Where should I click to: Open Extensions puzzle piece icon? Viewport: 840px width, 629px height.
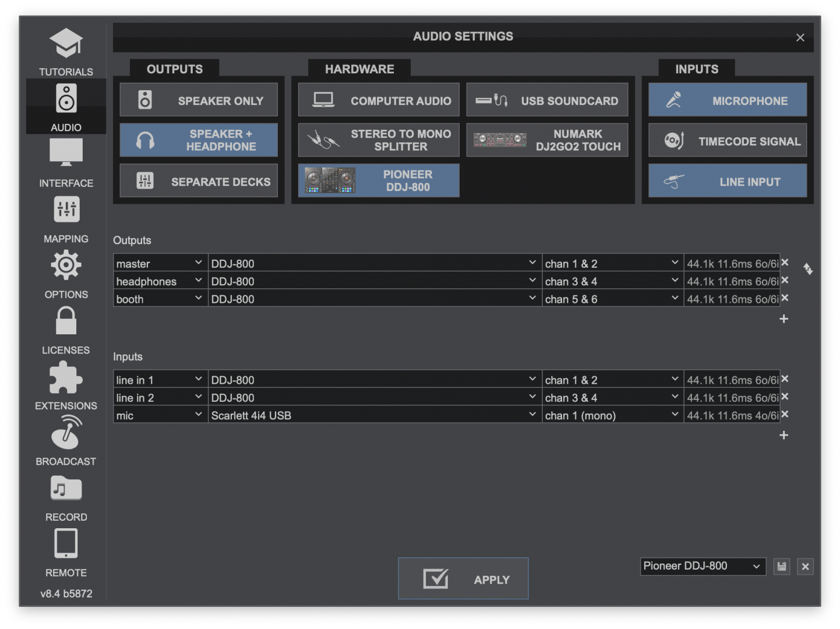(x=66, y=377)
